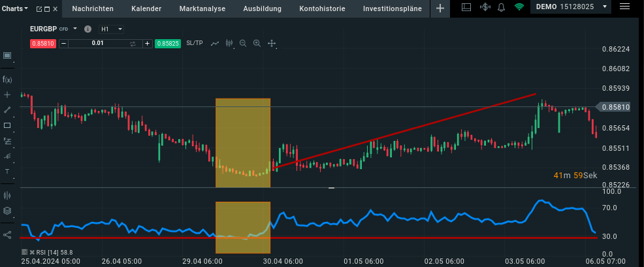Viewport: 644px width, 267px height.
Task: Remove the RSI indicator with x
Action: point(31,252)
